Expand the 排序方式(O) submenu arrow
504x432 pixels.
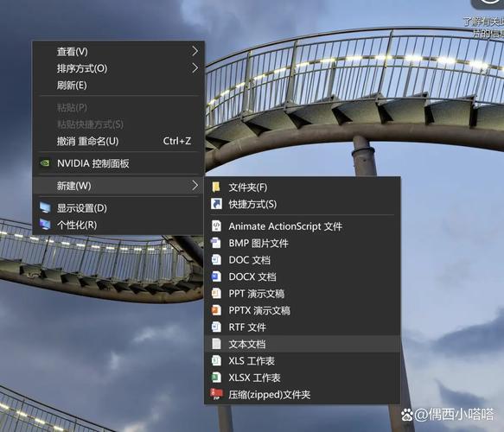195,68
